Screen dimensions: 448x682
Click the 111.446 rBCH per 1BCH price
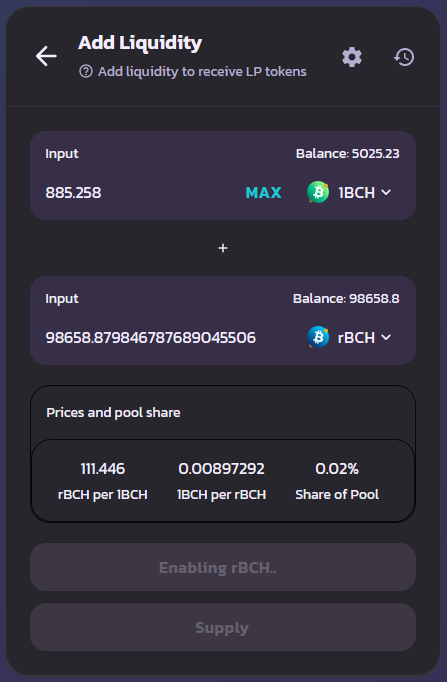pyautogui.click(x=103, y=469)
